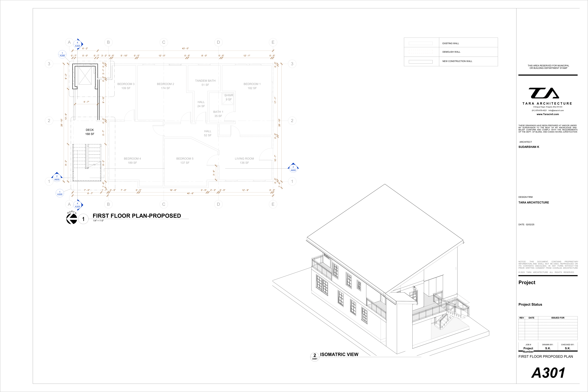Select grid bubble D above the plan
Viewport: 588px width, 392px height.
click(219, 42)
